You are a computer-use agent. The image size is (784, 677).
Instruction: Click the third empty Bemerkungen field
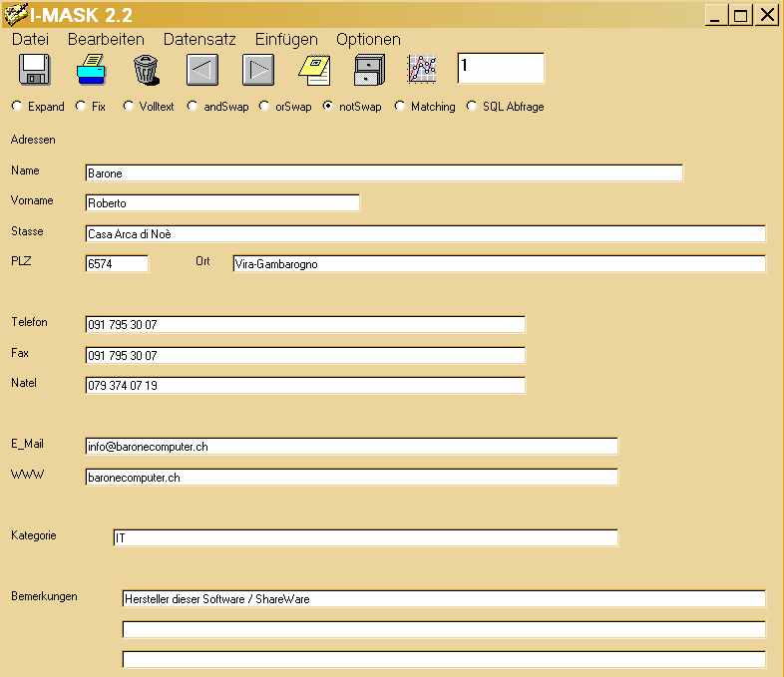[x=444, y=659]
